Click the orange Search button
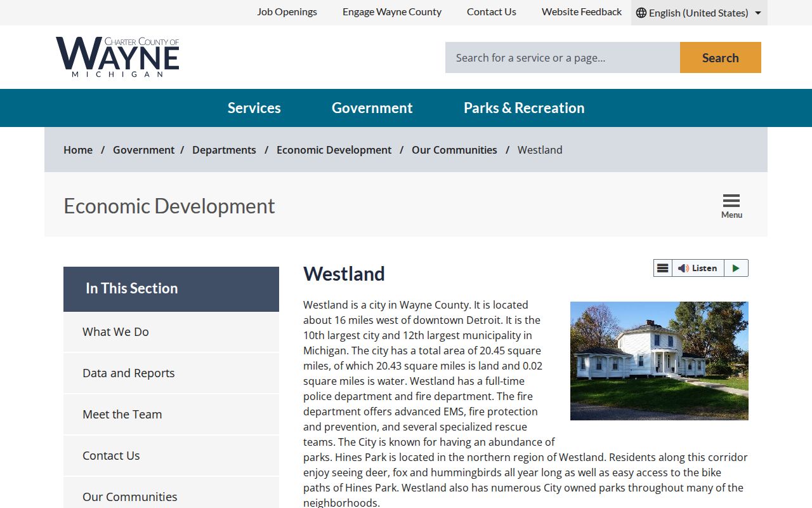 721,58
